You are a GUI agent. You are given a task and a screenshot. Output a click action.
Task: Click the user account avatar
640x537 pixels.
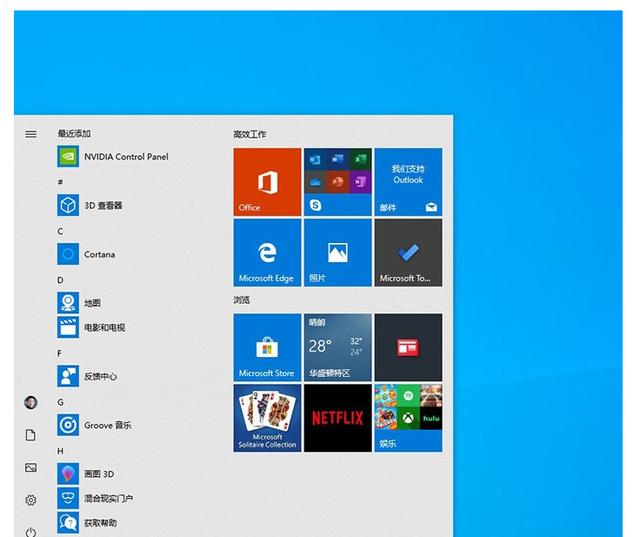(31, 402)
